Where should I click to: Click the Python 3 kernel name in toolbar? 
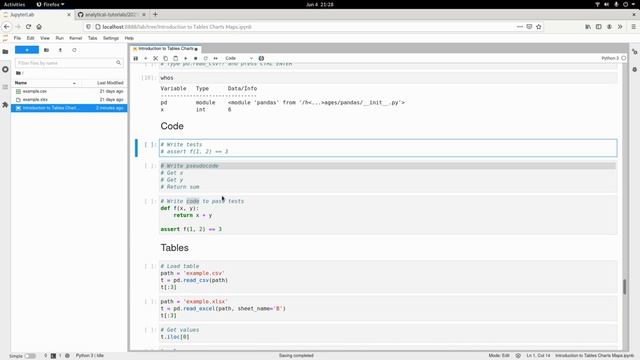click(x=610, y=58)
